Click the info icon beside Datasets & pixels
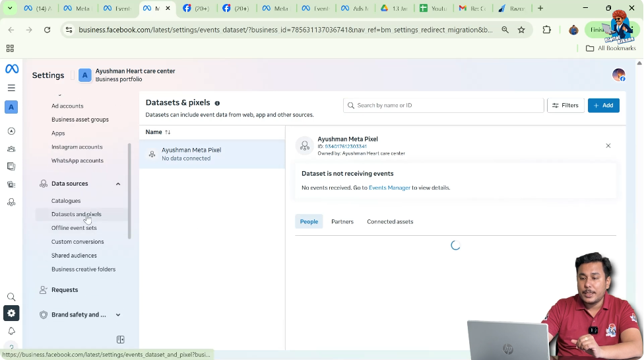The height and width of the screenshot is (360, 644). click(217, 103)
